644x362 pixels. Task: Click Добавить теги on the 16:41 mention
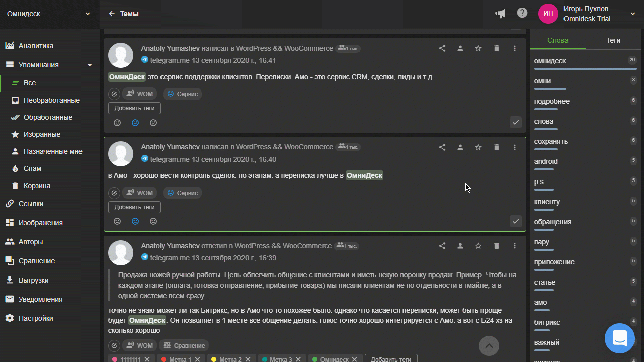134,108
